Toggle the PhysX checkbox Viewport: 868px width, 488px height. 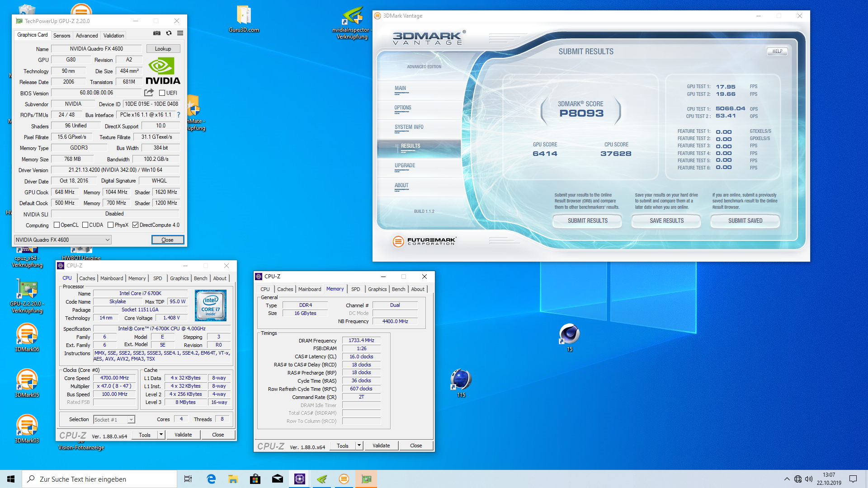click(x=110, y=225)
